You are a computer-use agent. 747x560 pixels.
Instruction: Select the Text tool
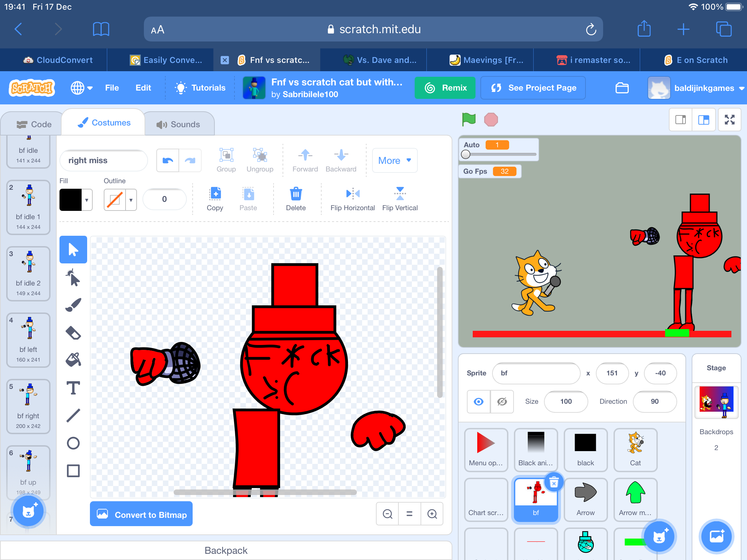(x=73, y=388)
